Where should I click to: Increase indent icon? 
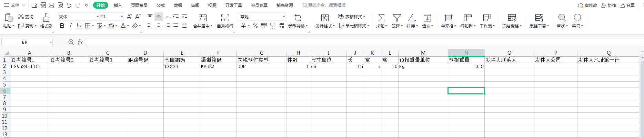[x=184, y=17]
